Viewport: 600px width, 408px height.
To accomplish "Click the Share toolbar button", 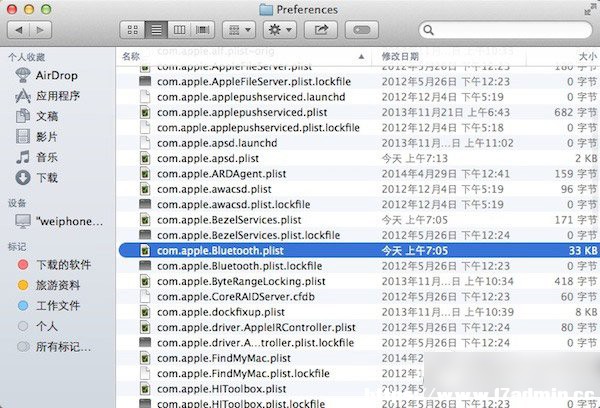I will point(321,30).
